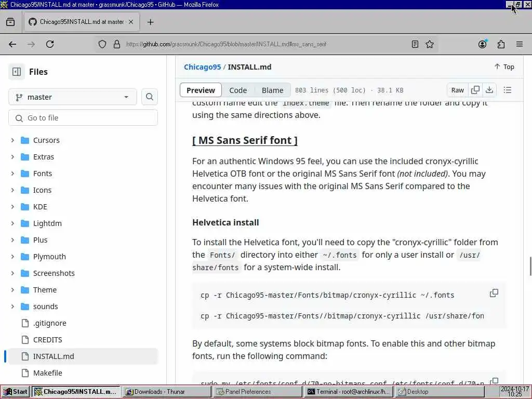The width and height of the screenshot is (532, 399).
Task: Switch to Desktop window in taskbar
Action: (x=440, y=392)
